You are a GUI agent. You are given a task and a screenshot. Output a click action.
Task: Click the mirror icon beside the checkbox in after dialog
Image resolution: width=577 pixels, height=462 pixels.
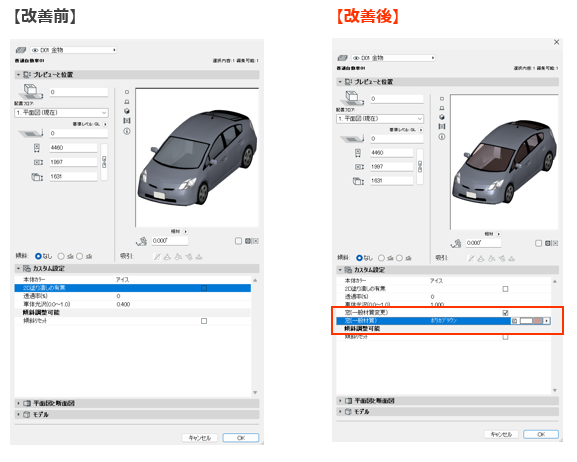(x=552, y=243)
